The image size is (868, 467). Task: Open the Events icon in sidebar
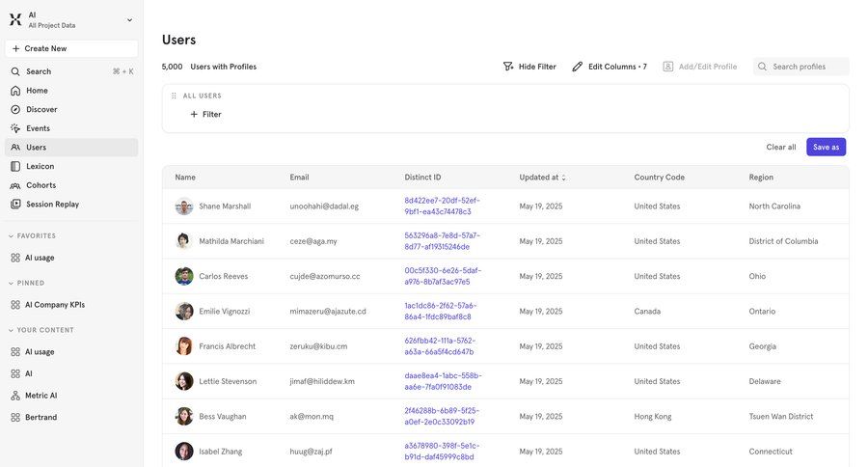pos(15,128)
